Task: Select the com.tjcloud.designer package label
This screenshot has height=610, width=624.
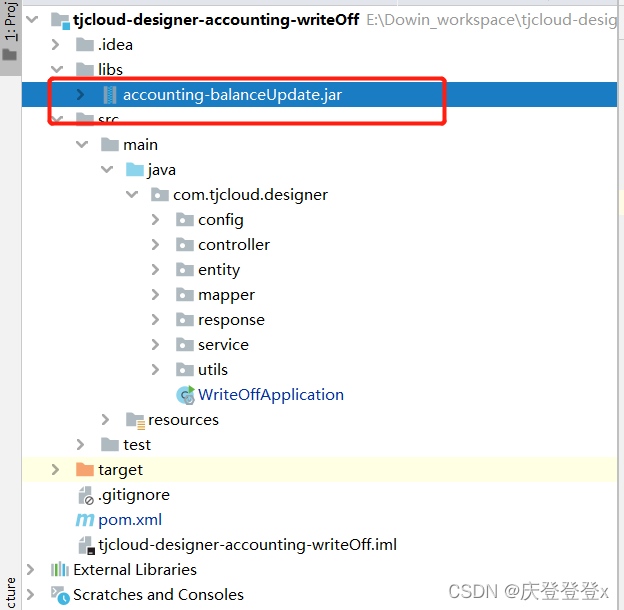Action: pyautogui.click(x=251, y=195)
